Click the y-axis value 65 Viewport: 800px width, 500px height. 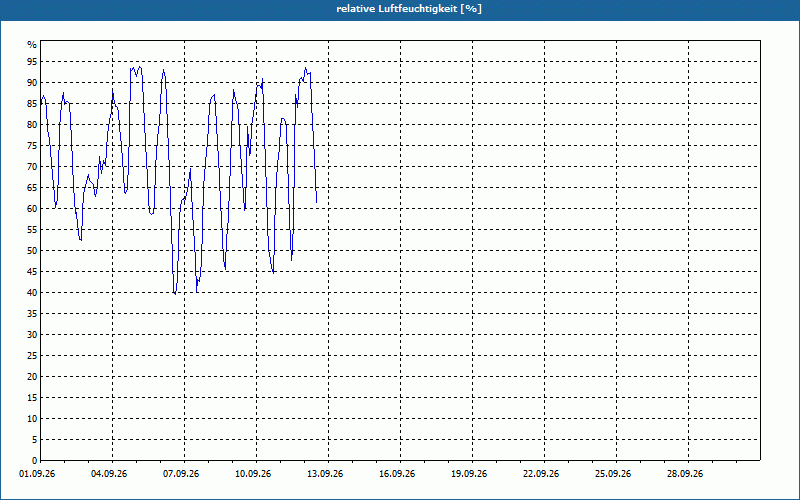(x=32, y=188)
